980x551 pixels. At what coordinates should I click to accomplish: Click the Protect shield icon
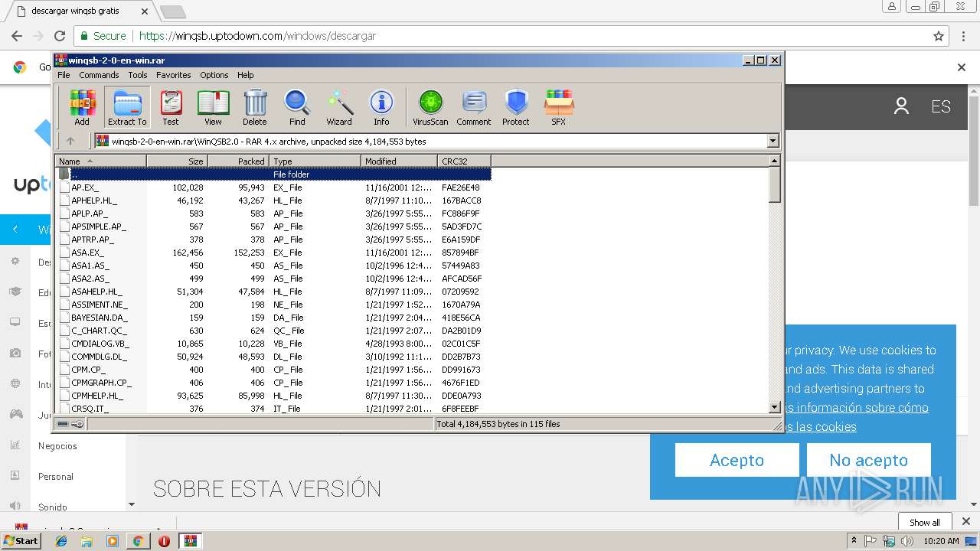[x=516, y=107]
